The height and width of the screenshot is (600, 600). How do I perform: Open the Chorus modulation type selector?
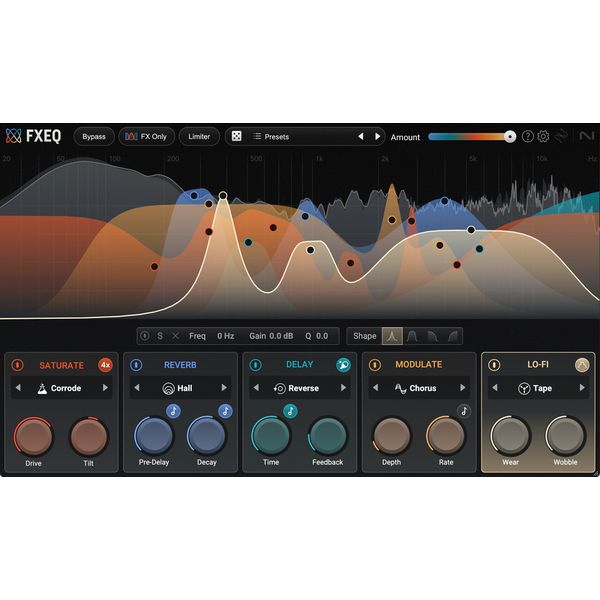pyautogui.click(x=416, y=388)
